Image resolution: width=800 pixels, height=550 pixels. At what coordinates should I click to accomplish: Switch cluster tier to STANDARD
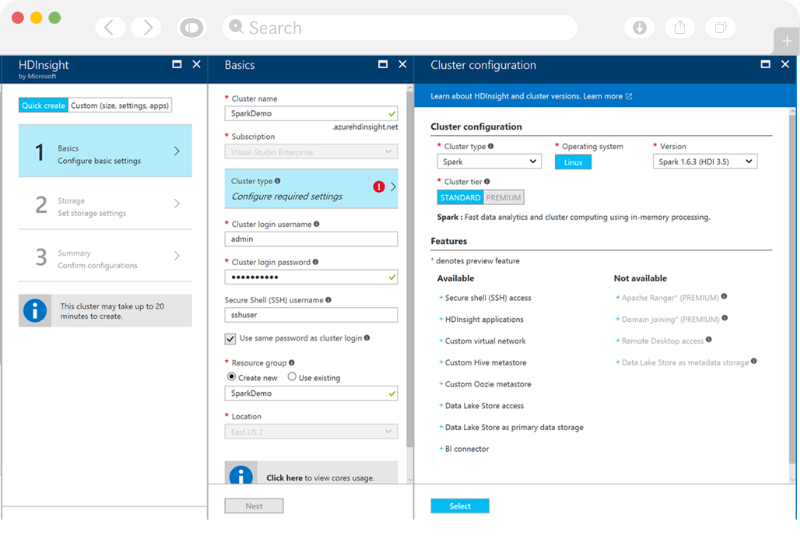pyautogui.click(x=460, y=197)
